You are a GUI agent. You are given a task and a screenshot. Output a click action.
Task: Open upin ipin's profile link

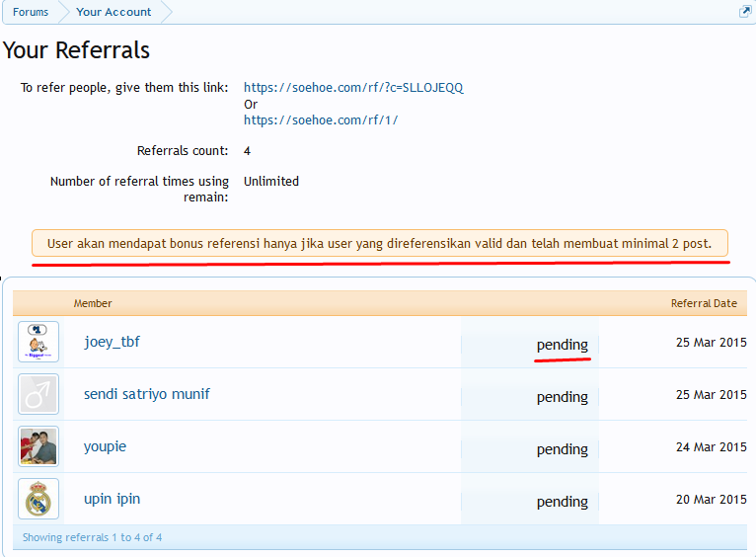click(112, 499)
